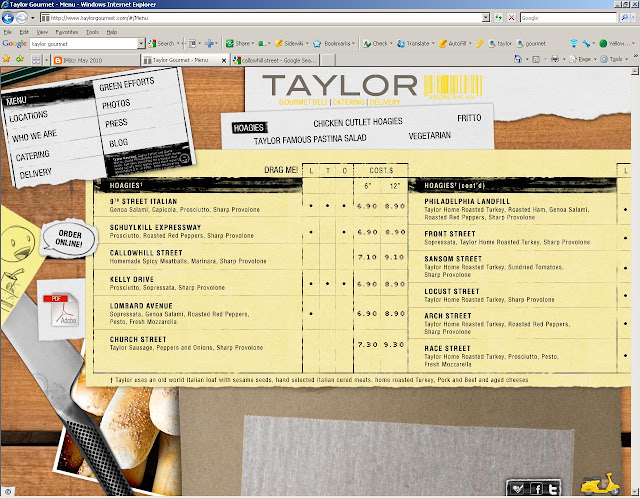Select the VEGETARIAN menu category
Screen dimensions: 640x499
pyautogui.click(x=430, y=135)
